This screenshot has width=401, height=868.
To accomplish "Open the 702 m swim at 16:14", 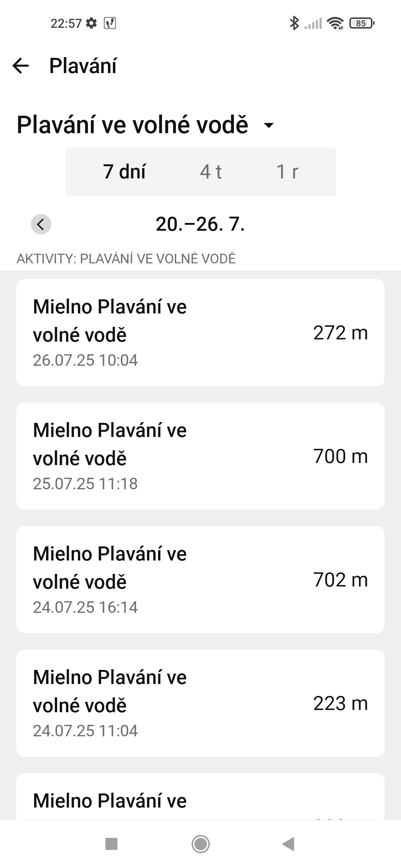I will click(200, 579).
